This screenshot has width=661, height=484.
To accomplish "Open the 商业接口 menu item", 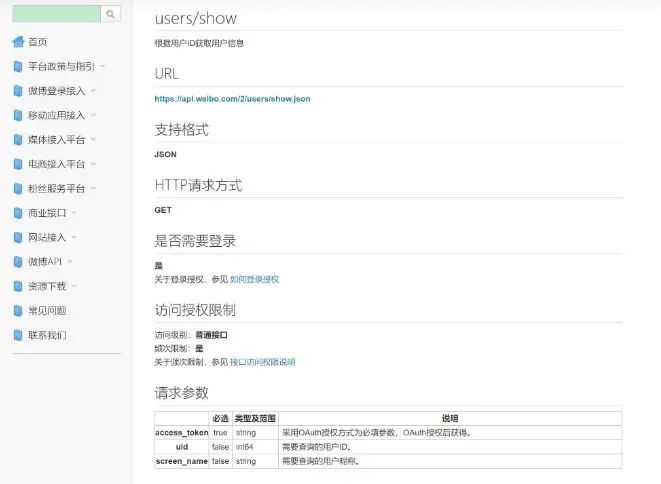I will (x=47, y=213).
